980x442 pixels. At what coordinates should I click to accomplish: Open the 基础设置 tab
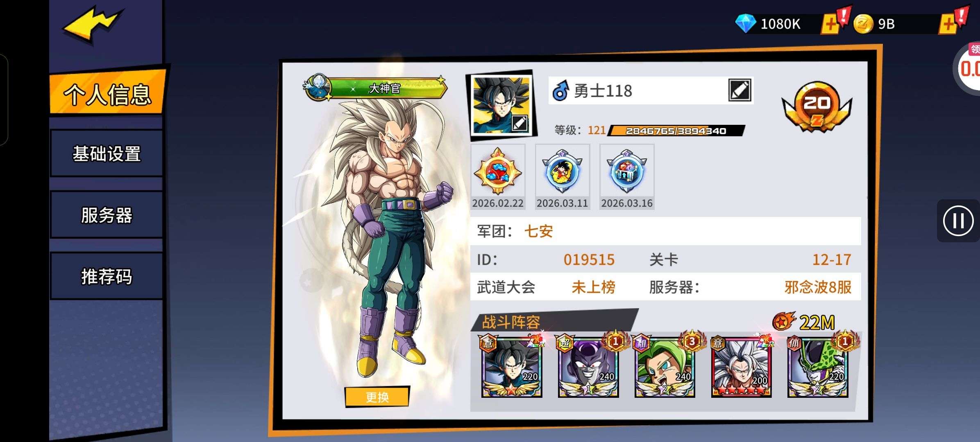point(107,154)
